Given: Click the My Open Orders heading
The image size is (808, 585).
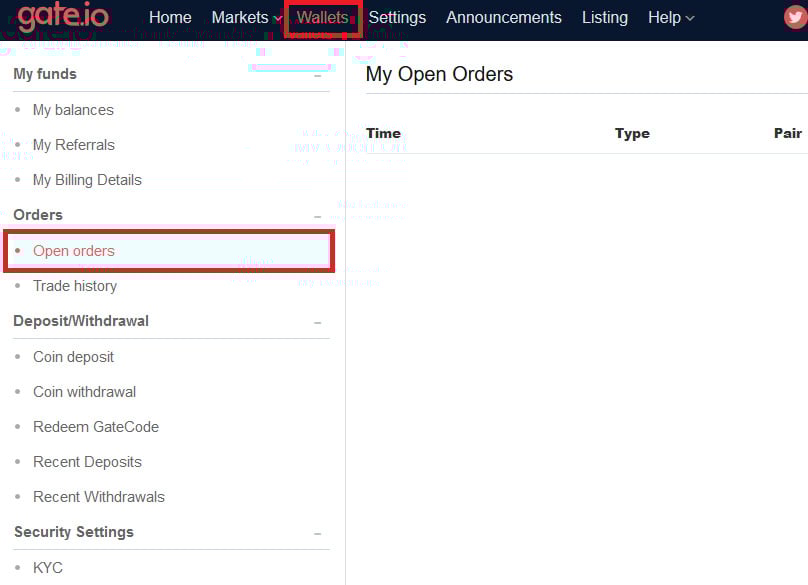Looking at the screenshot, I should [439, 74].
